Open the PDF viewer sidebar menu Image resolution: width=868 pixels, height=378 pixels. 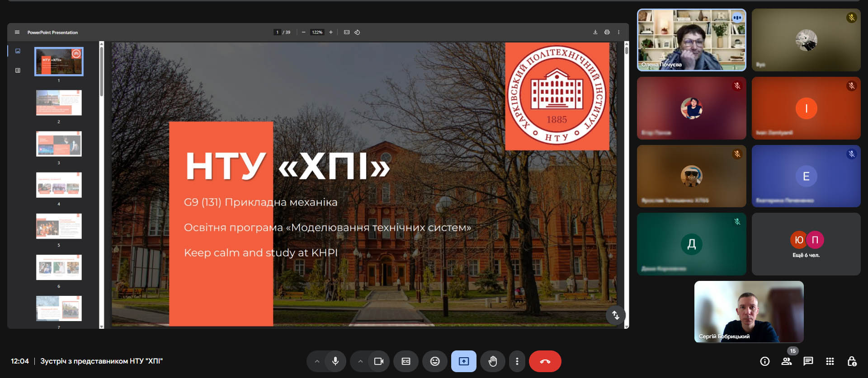click(17, 32)
